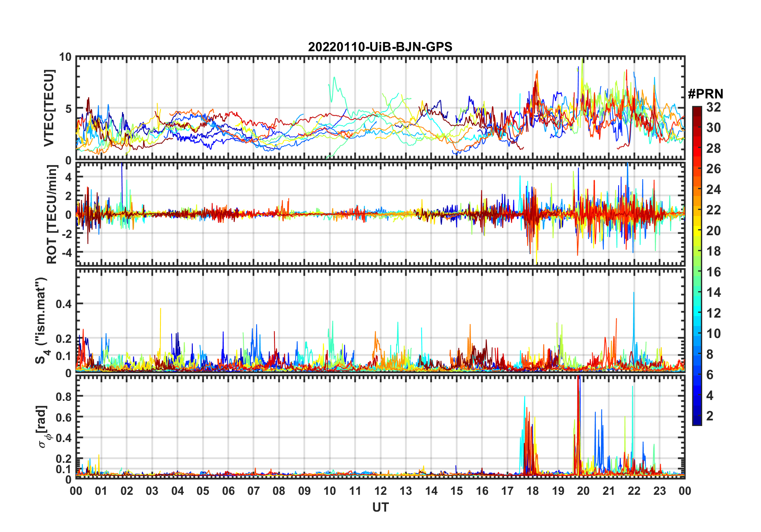Click colorbar tick label 16
Screen dimensions: 761x532
pyautogui.click(x=713, y=272)
